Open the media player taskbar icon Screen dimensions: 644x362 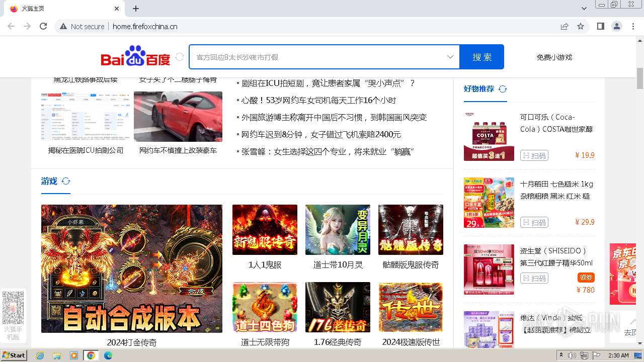click(x=74, y=355)
